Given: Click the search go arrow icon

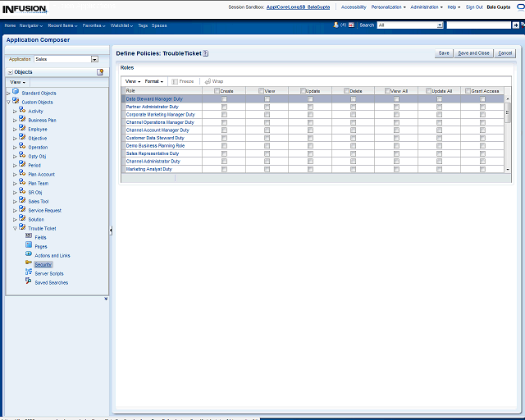Looking at the screenshot, I should [x=516, y=25].
